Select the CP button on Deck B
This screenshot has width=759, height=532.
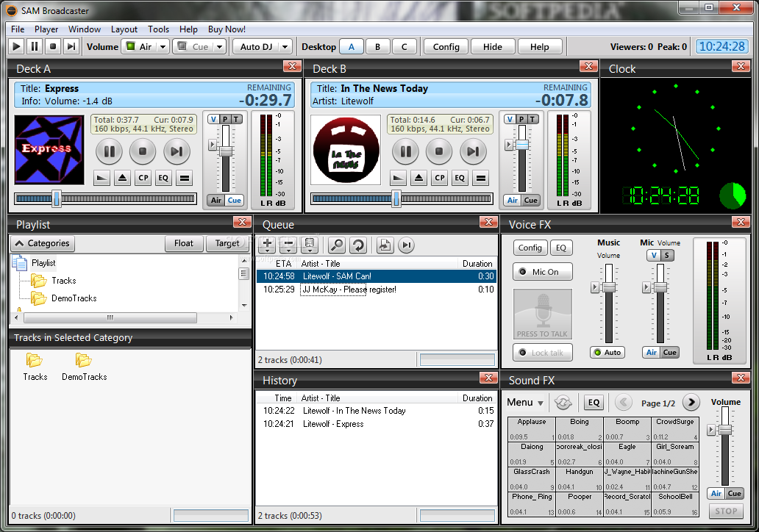[439, 178]
